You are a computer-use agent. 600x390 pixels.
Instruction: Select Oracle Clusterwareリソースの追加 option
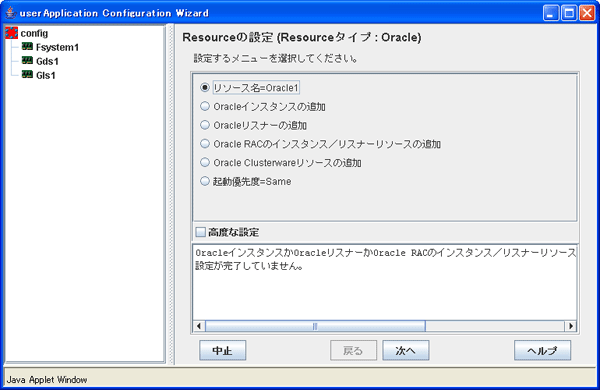click(205, 163)
